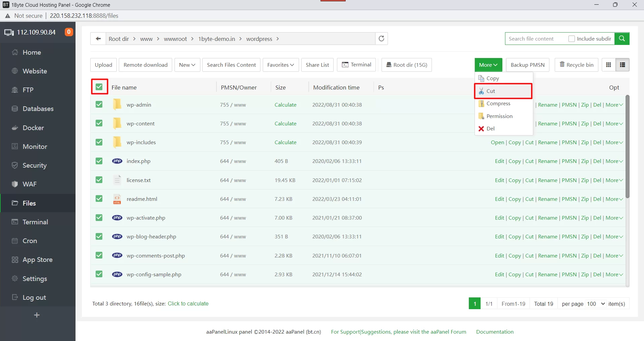Select the Docker icon in the sidebar
Screen dimensions: 644x341
pos(15,128)
